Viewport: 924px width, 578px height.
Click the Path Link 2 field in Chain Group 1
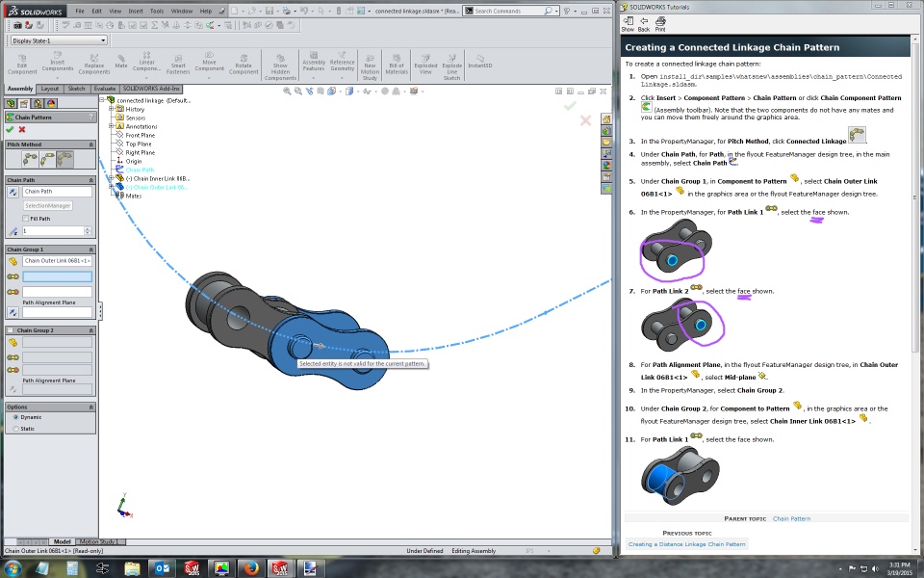point(57,292)
